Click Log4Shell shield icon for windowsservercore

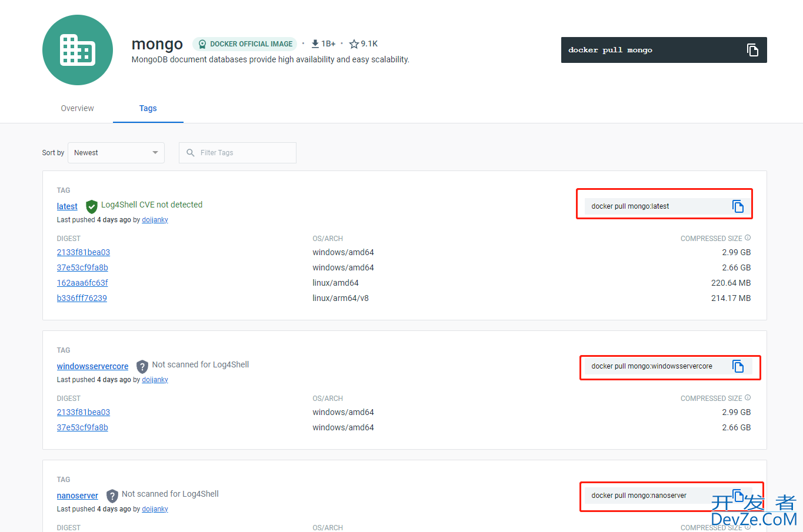[142, 367]
